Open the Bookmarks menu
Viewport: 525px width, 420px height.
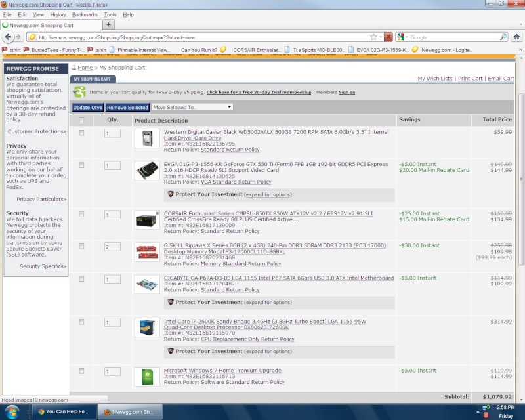(x=85, y=14)
